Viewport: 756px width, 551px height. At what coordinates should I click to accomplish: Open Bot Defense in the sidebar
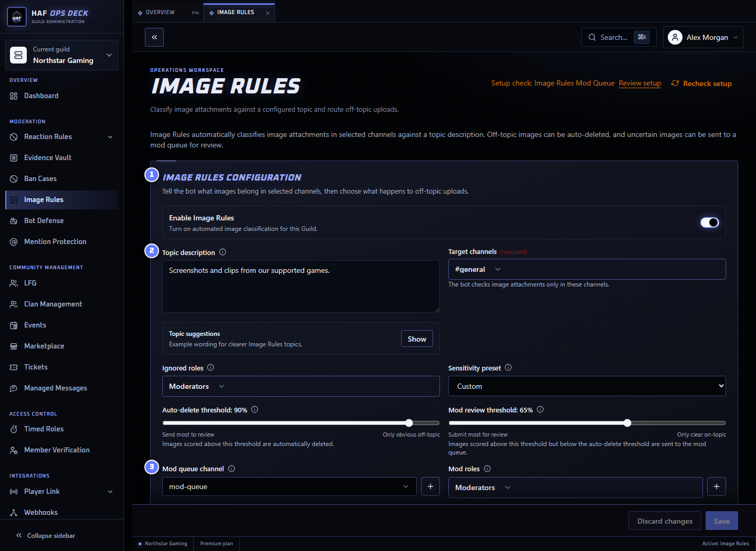tap(61, 221)
